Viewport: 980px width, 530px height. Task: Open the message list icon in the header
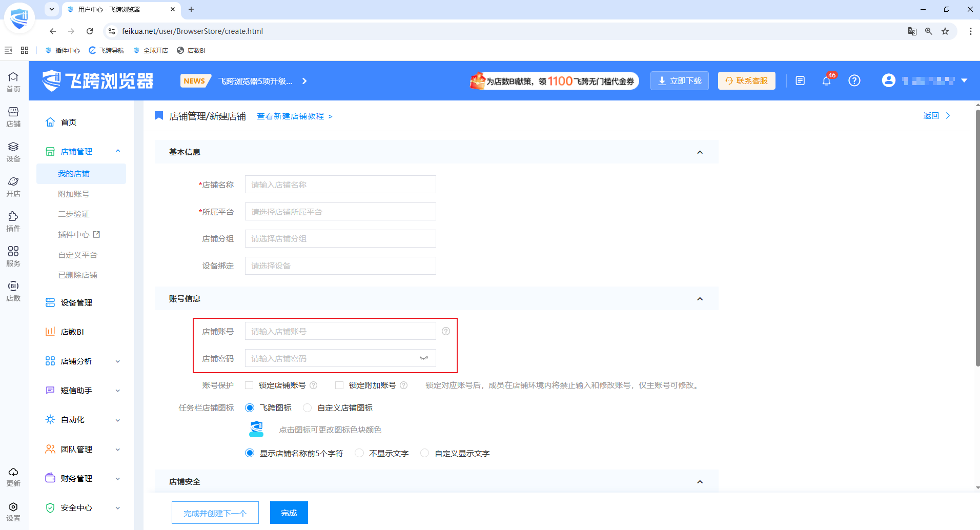(x=800, y=80)
